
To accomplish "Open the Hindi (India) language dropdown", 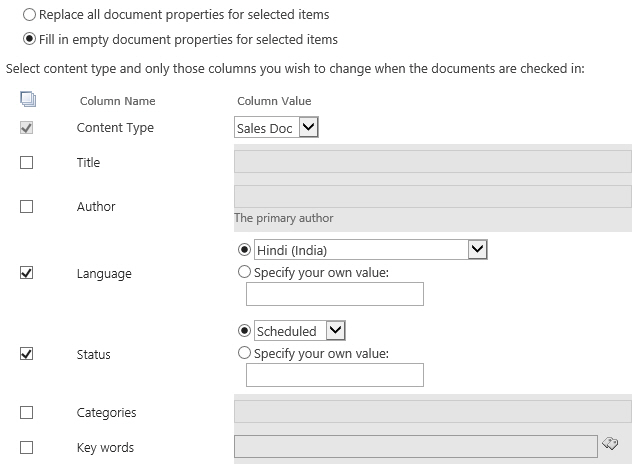I will click(x=371, y=249).
